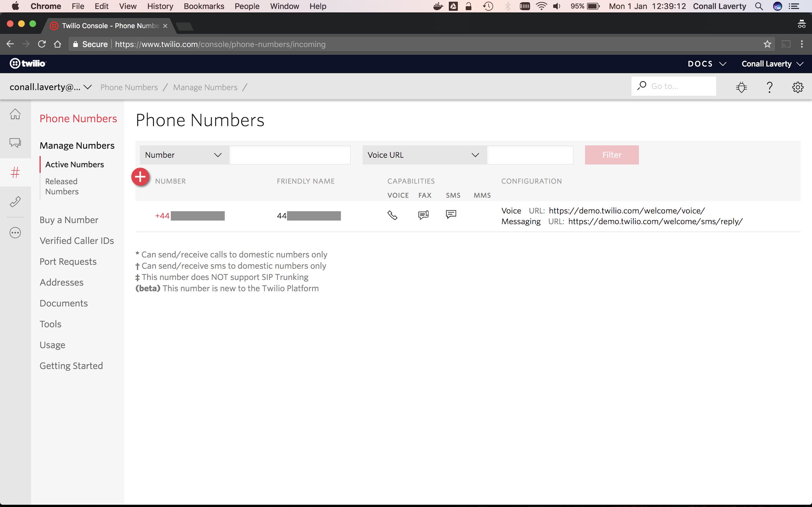This screenshot has width=812, height=507.
Task: Open the settings gear icon
Action: tap(798, 87)
